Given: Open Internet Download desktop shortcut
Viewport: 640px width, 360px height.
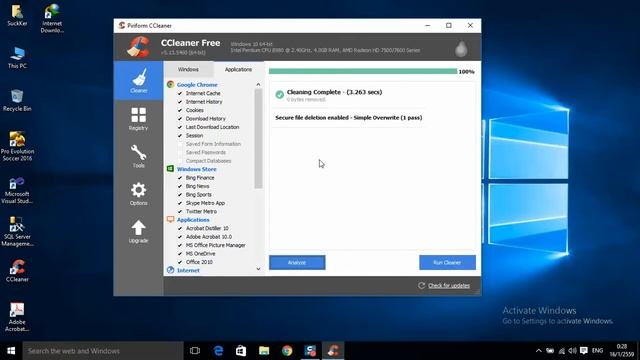Looking at the screenshot, I should (52, 18).
